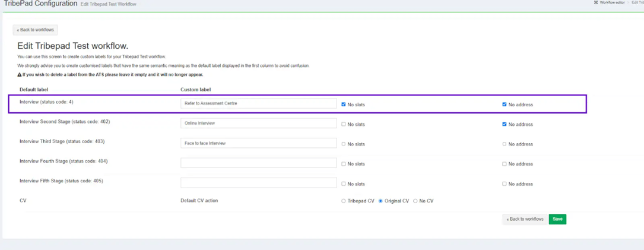Click the Workflow editor breadcrumb icon
This screenshot has height=250, width=644.
(x=596, y=3)
